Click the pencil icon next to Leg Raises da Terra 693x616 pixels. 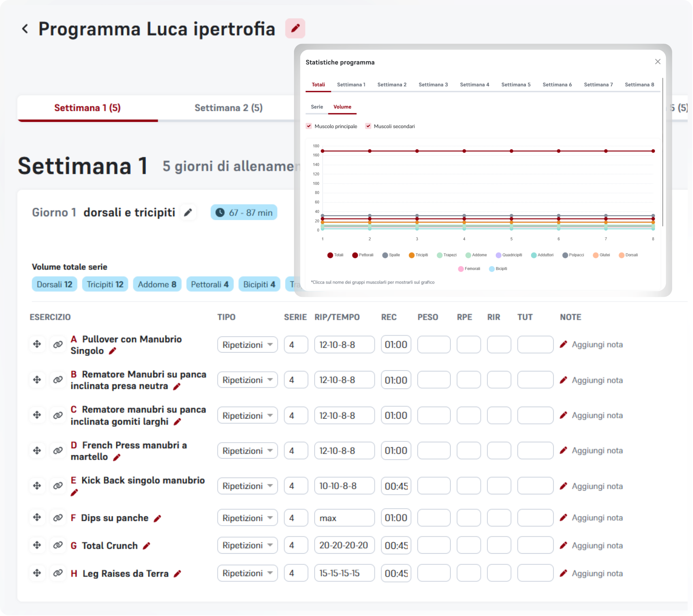[177, 574]
